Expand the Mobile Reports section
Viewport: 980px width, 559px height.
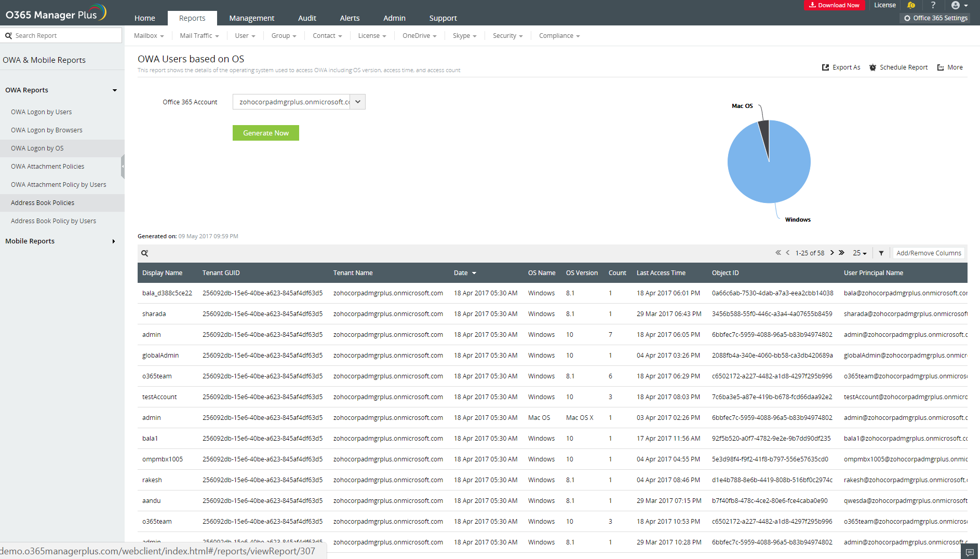pyautogui.click(x=114, y=241)
